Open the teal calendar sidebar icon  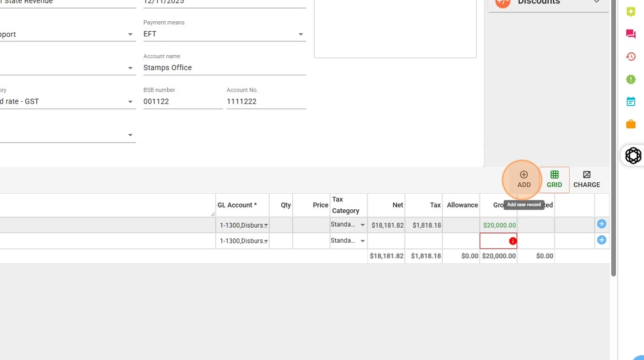tap(631, 102)
